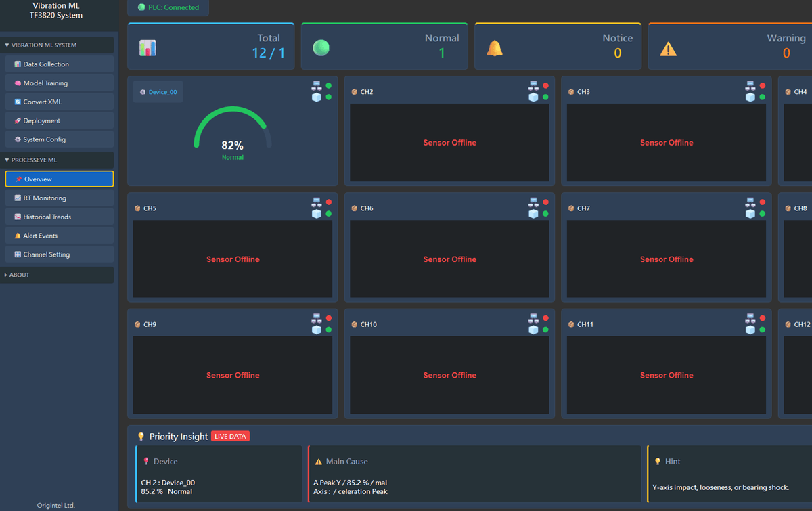Click the 82% gauge value
The width and height of the screenshot is (812, 511).
pyautogui.click(x=233, y=146)
